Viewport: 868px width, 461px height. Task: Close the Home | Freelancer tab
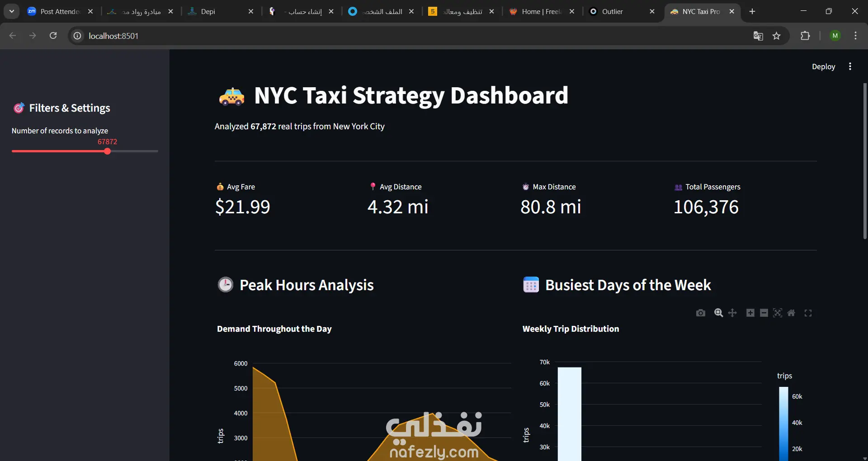pos(572,11)
